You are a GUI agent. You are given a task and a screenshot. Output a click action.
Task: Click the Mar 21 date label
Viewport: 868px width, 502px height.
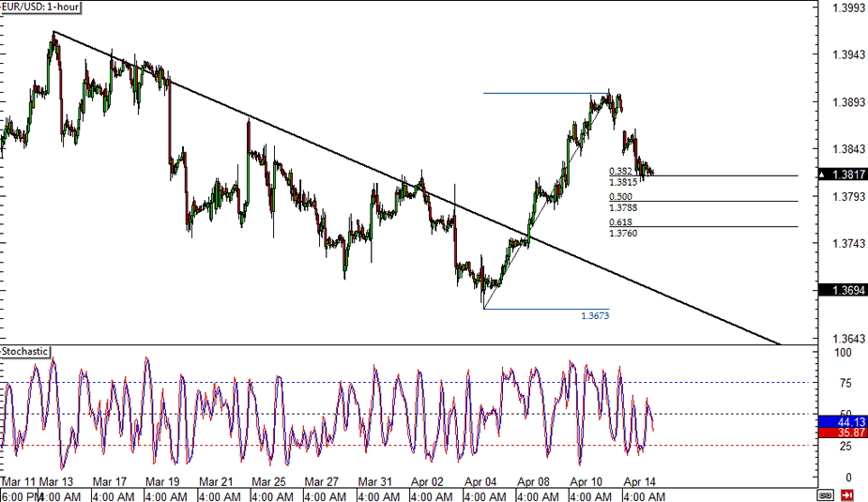[x=216, y=482]
